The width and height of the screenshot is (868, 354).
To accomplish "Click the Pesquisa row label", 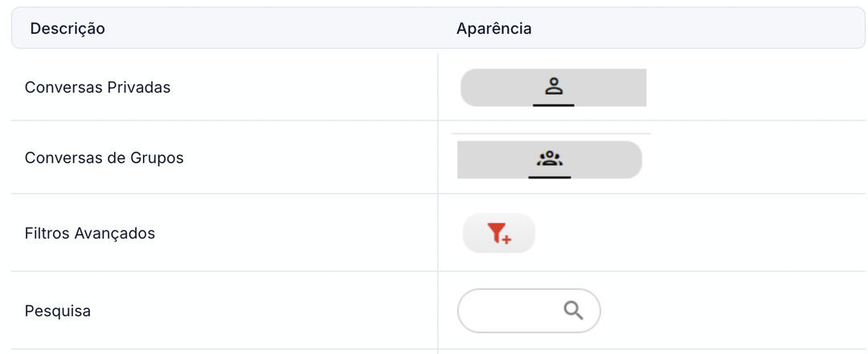I will (x=58, y=311).
